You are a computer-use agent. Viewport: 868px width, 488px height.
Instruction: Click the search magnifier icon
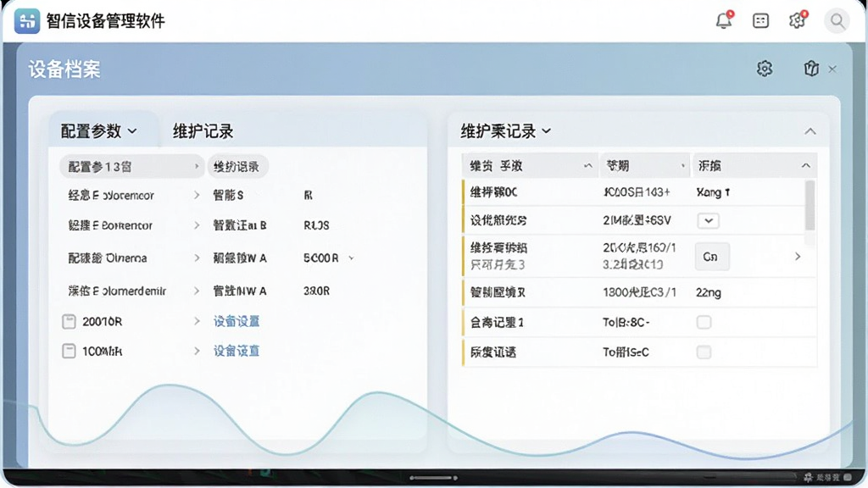point(837,21)
